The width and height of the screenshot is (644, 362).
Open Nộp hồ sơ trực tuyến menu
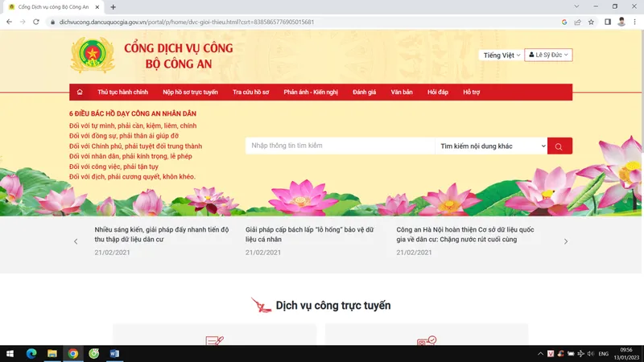point(190,93)
